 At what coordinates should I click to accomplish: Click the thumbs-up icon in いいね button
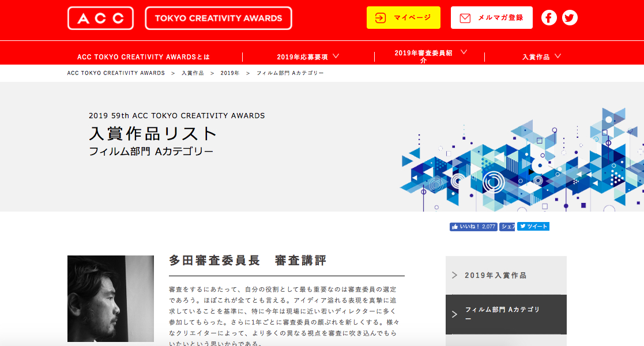pyautogui.click(x=455, y=227)
